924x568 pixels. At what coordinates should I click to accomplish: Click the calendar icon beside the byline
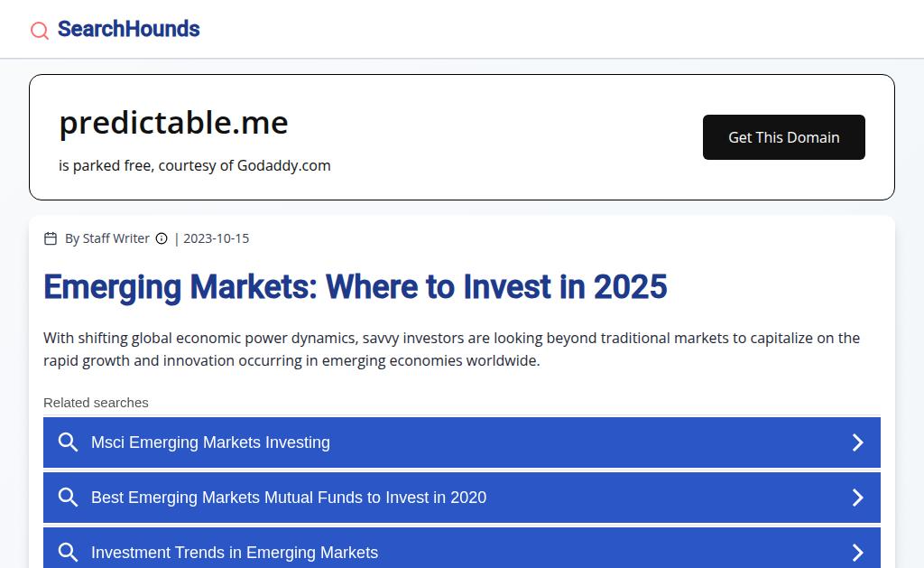coord(51,238)
